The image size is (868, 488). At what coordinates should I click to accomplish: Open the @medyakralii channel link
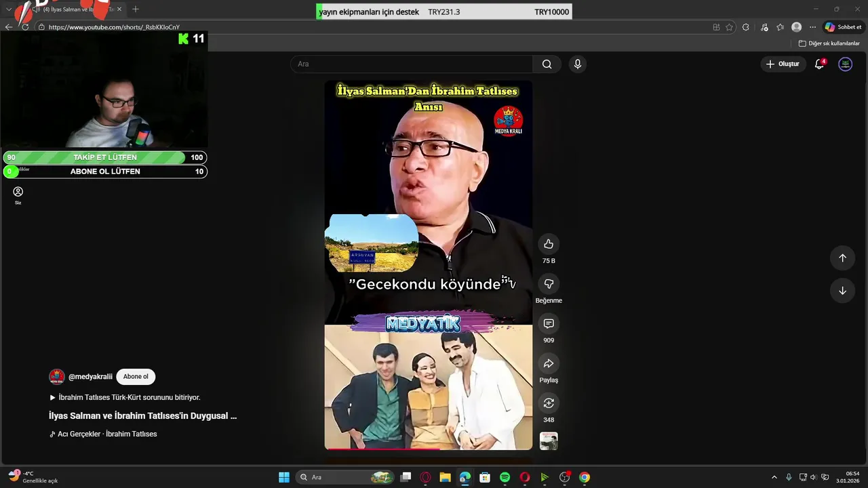90,377
